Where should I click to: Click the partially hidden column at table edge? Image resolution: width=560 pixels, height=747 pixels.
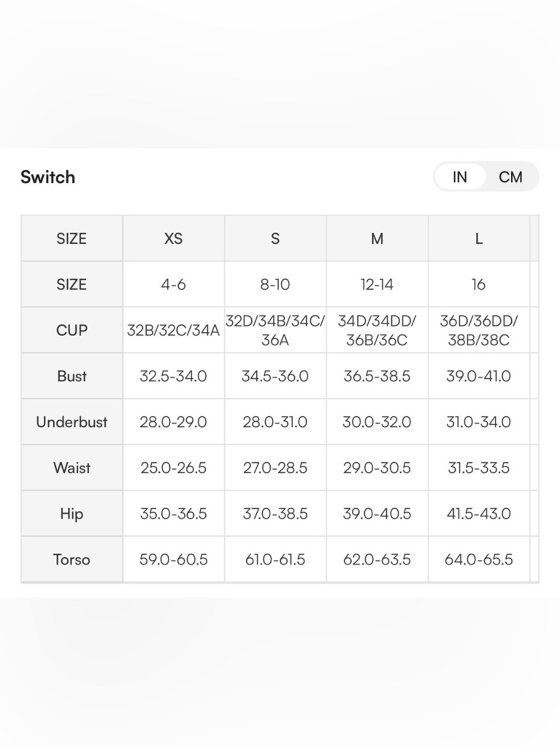click(x=535, y=399)
